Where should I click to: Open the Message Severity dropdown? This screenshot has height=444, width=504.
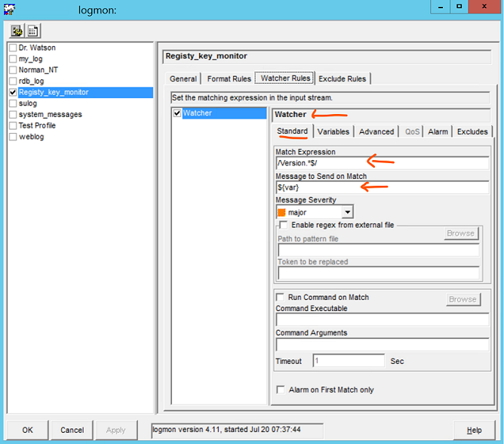tap(346, 212)
